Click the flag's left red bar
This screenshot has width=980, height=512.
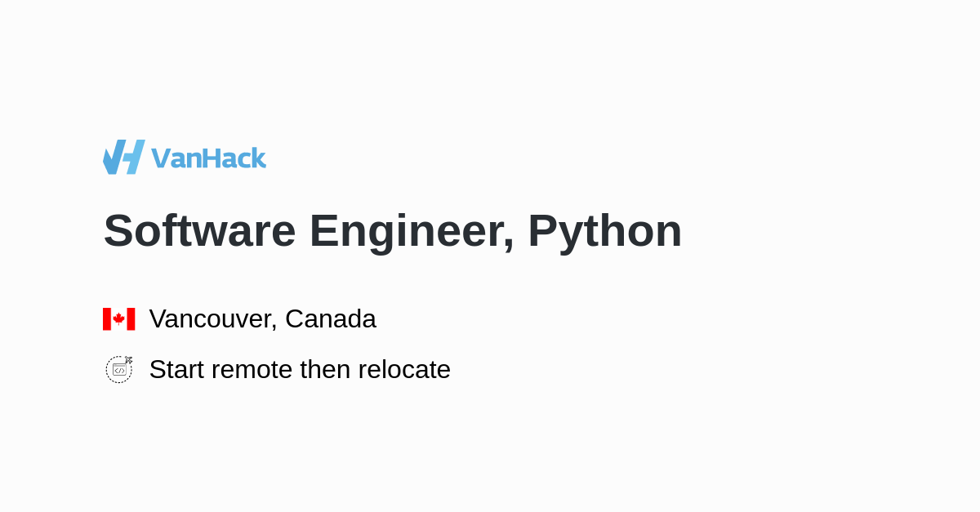pos(106,319)
